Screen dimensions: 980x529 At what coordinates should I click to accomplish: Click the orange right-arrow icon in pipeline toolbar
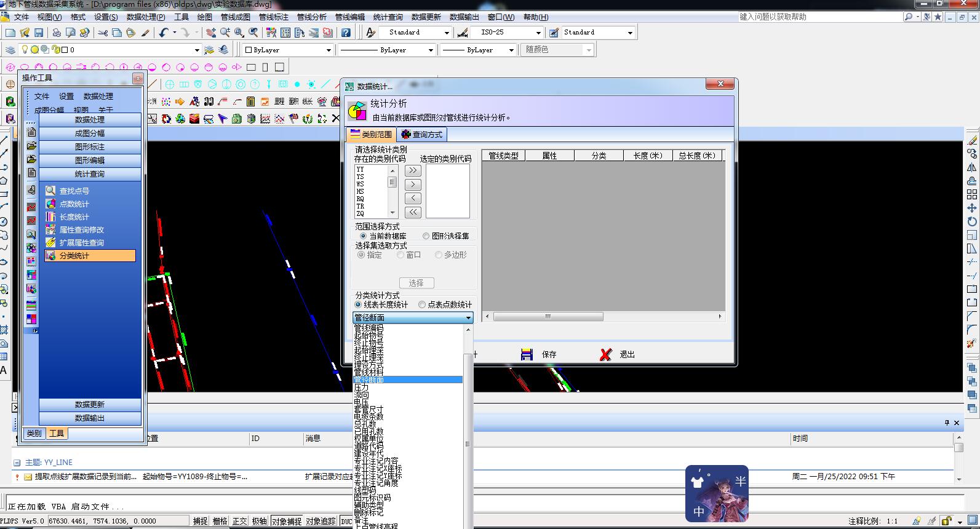point(180,101)
